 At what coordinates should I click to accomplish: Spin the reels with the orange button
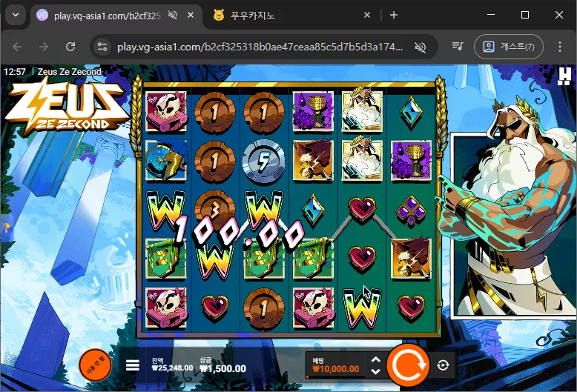408,365
